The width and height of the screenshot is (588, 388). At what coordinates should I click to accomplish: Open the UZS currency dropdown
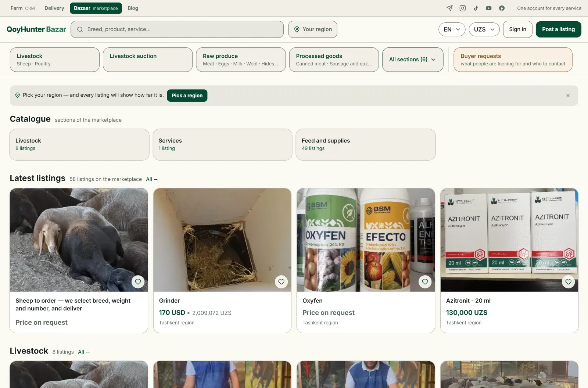(x=484, y=29)
